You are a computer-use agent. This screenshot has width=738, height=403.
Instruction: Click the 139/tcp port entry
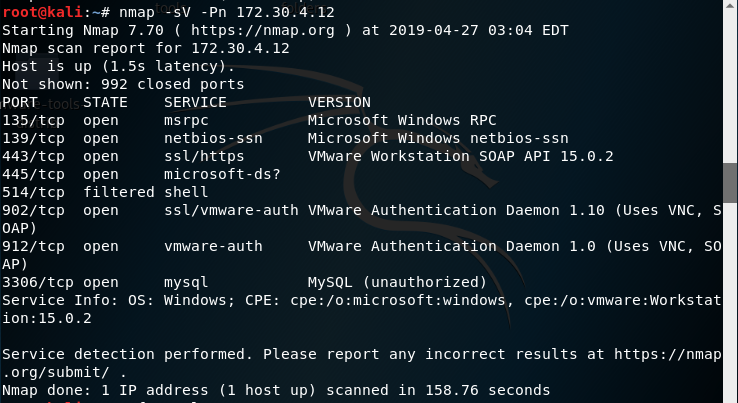pyautogui.click(x=33, y=138)
